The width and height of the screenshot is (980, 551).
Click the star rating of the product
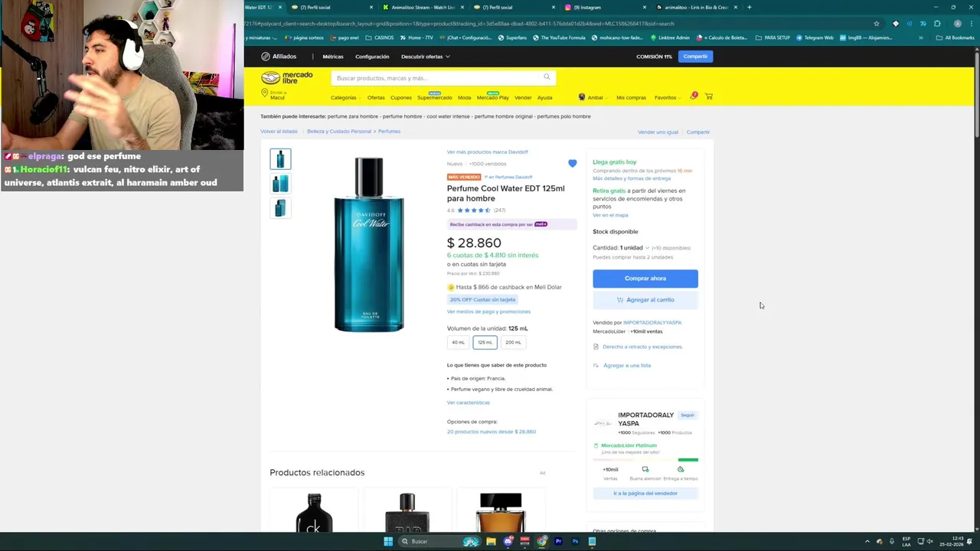[473, 210]
